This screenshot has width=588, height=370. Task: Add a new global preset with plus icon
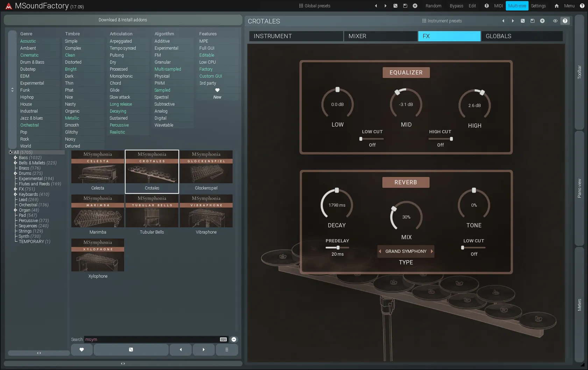coord(415,6)
